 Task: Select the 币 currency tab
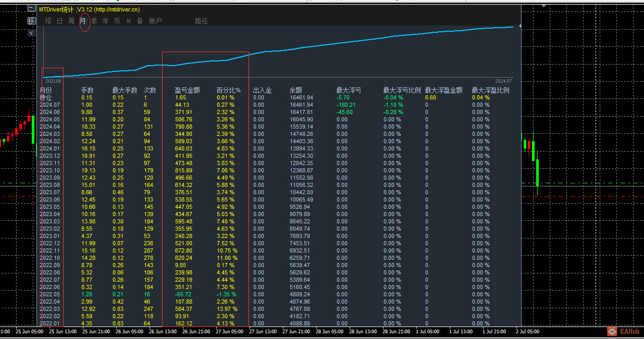click(117, 21)
